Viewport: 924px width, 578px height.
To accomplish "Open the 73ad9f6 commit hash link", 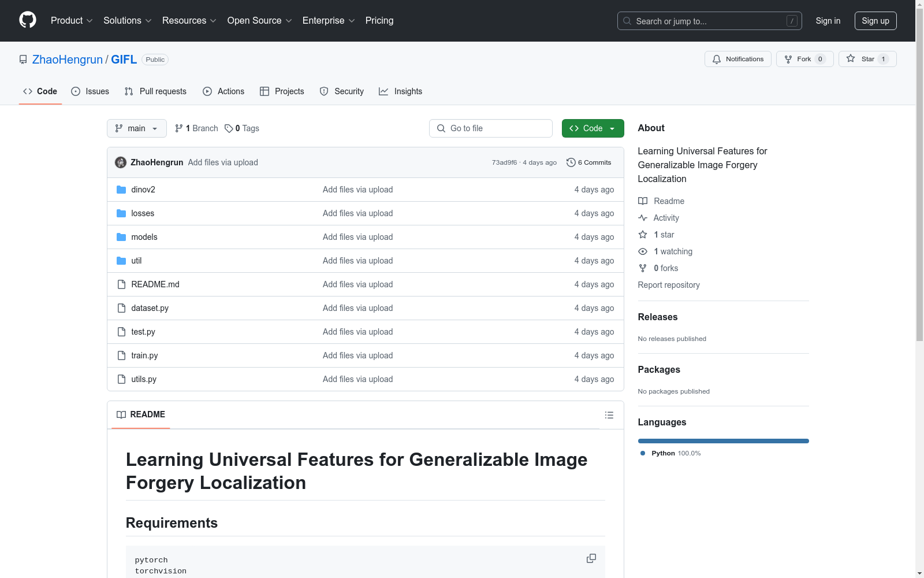I will [504, 162].
